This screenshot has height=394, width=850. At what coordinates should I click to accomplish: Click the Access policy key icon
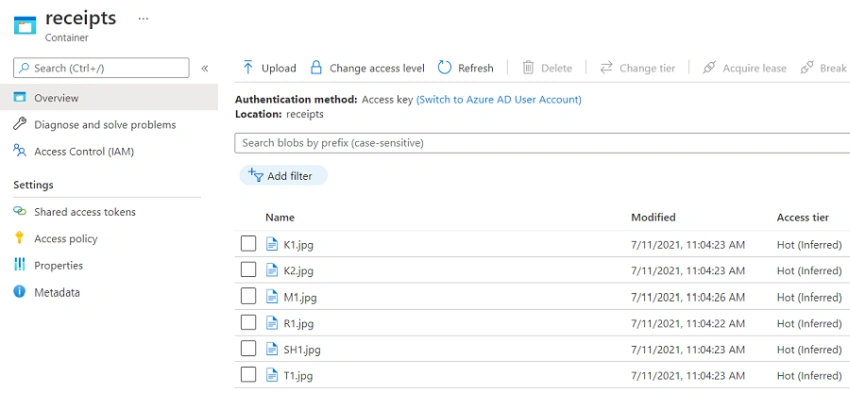coord(20,237)
